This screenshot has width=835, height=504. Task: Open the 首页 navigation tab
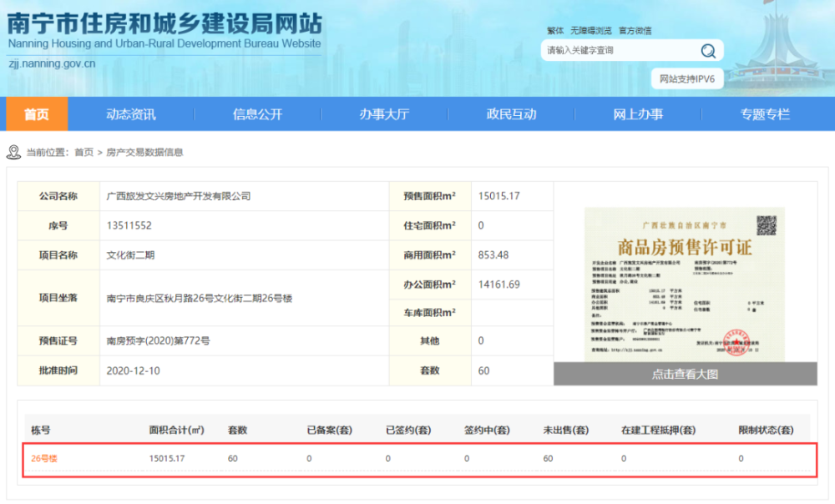(x=36, y=114)
